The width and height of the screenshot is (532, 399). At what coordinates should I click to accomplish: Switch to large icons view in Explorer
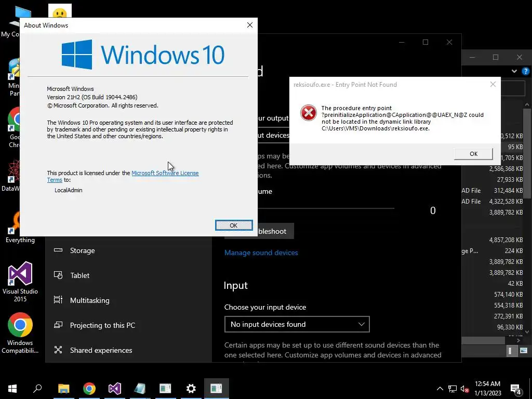[524, 351]
